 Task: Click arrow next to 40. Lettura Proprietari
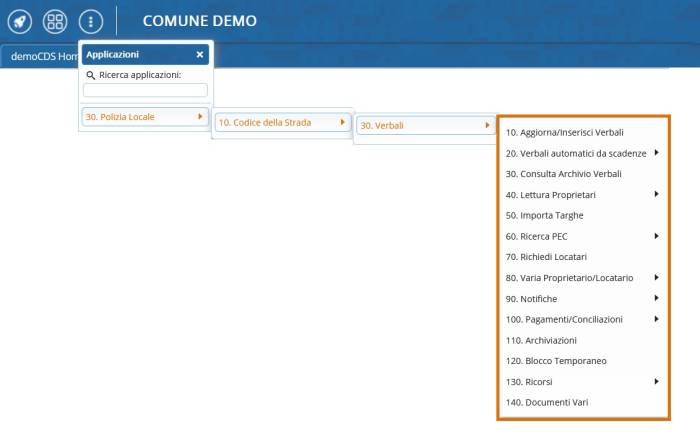656,194
